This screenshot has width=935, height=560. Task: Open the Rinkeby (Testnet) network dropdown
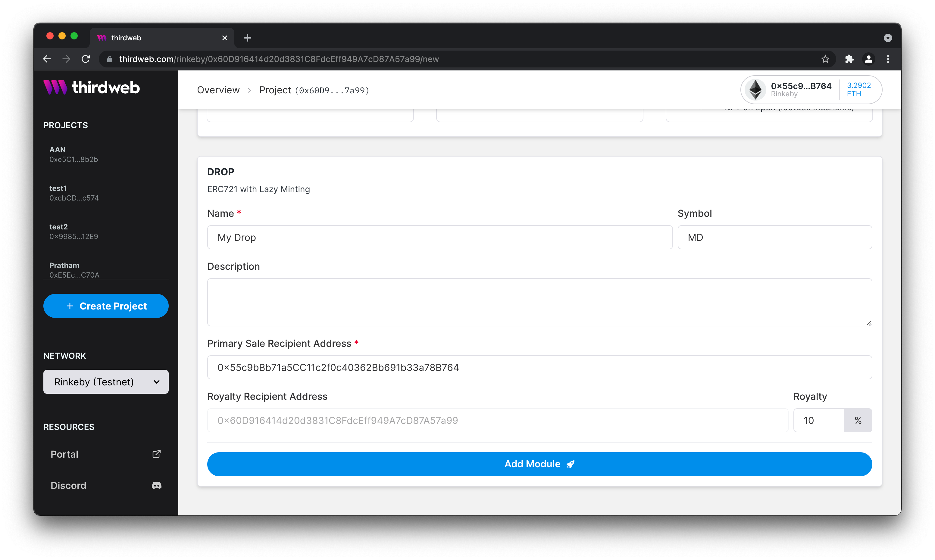[x=106, y=381]
